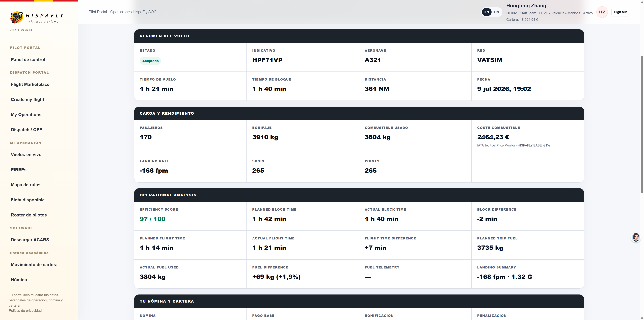The height and width of the screenshot is (320, 644).
Task: Select baggage value 3910 kg
Action: (265, 137)
